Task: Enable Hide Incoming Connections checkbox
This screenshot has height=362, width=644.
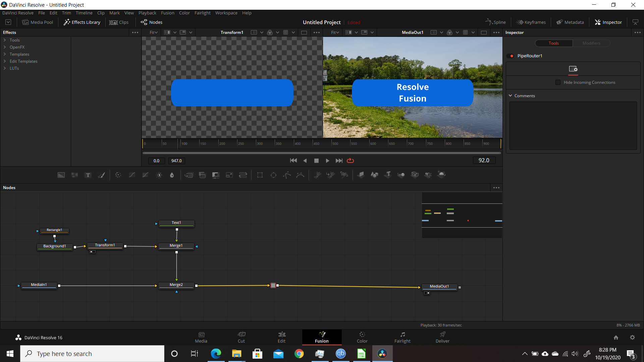Action: tap(558, 82)
